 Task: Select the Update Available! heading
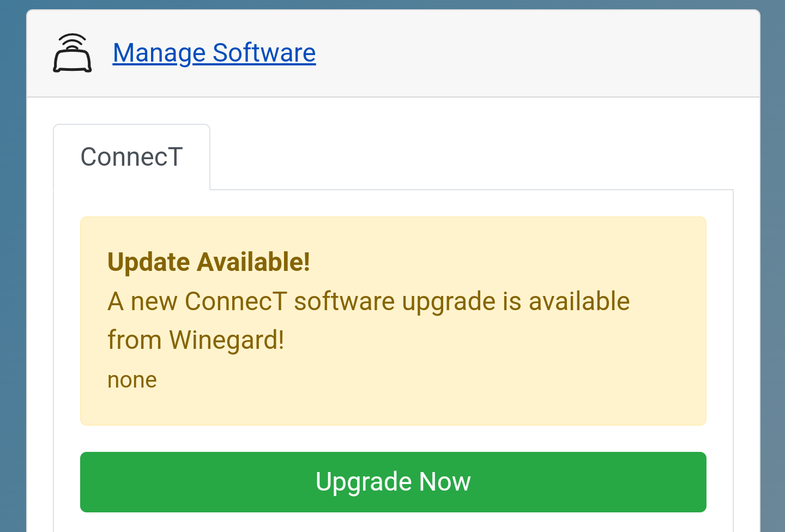click(x=209, y=262)
